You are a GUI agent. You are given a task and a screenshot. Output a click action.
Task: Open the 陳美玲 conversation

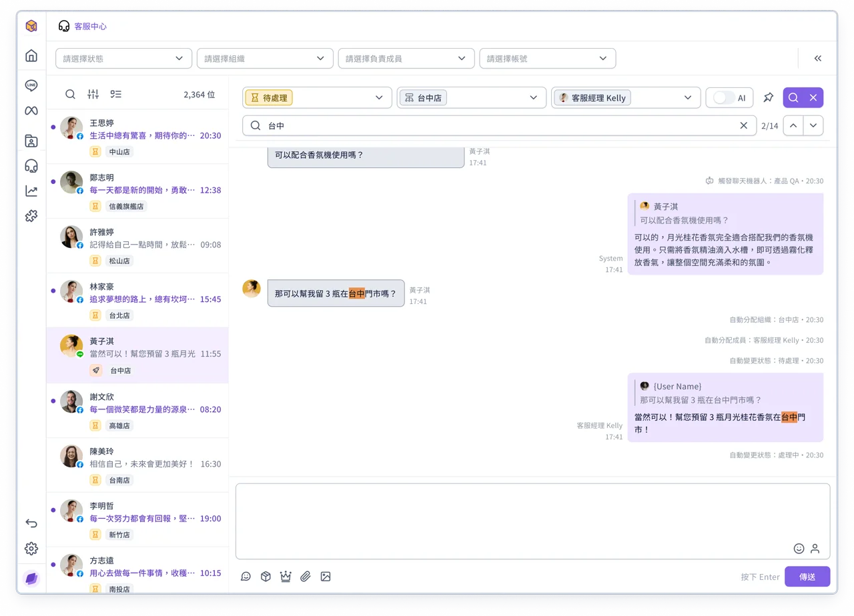tap(137, 465)
